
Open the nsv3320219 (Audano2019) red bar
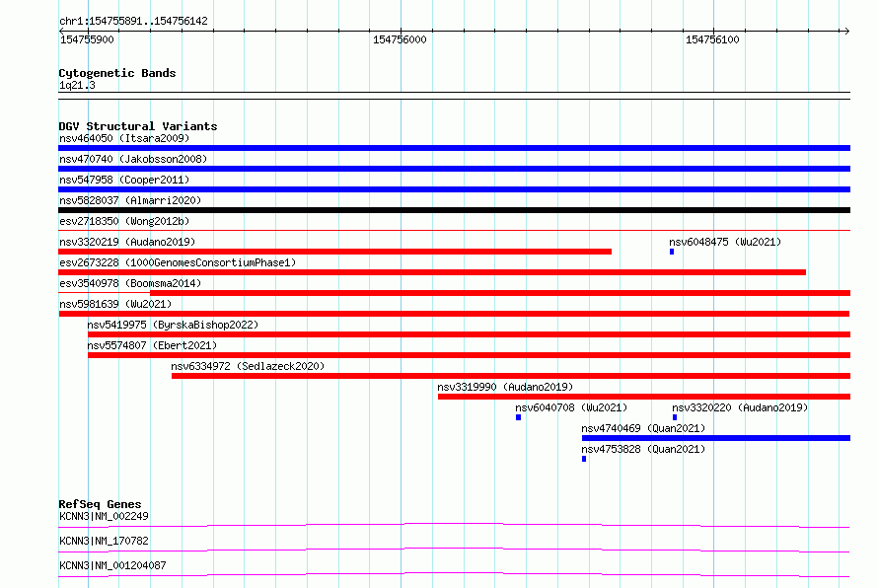point(334,252)
